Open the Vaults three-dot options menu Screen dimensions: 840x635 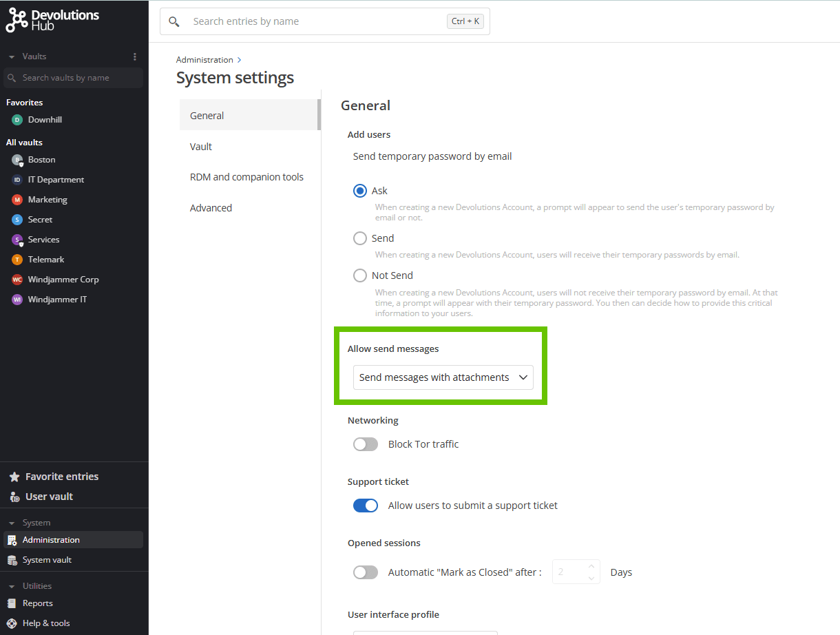click(x=135, y=56)
